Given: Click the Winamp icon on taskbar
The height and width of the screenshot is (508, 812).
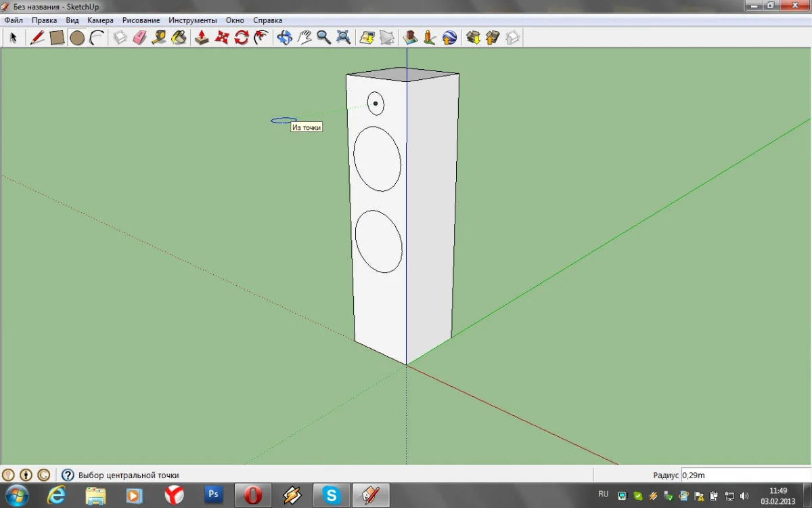Looking at the screenshot, I should (292, 495).
